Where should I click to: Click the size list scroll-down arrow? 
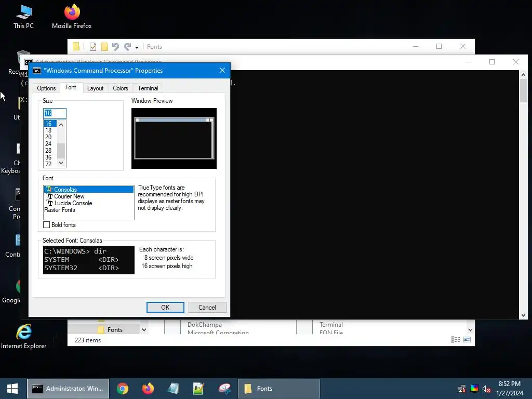click(61, 163)
